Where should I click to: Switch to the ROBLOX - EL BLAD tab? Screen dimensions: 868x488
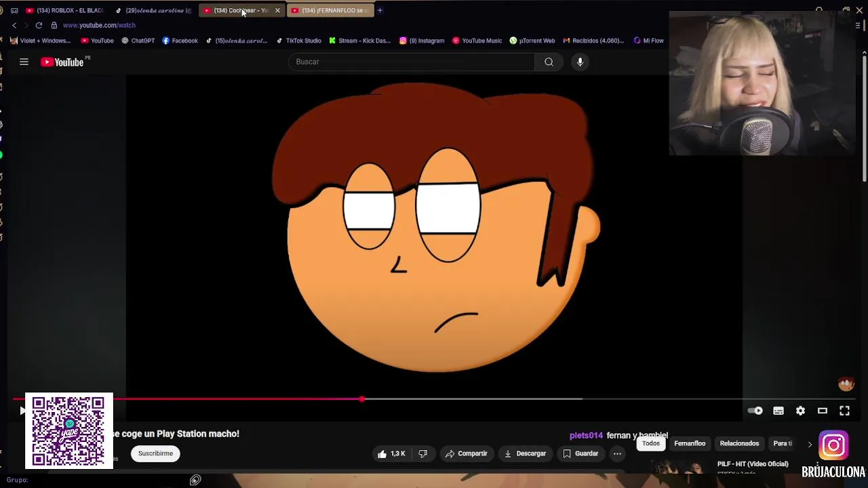(x=64, y=10)
